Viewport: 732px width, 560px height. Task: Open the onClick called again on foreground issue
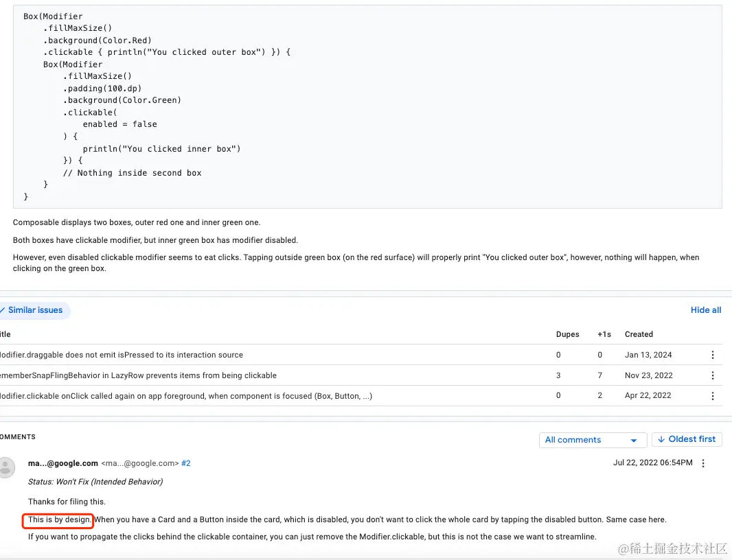coord(185,396)
